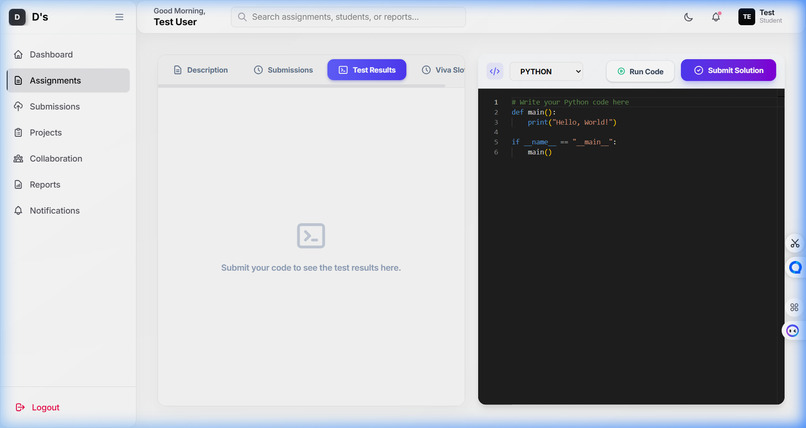Open the Viva Slot tab
806x428 pixels.
(443, 70)
